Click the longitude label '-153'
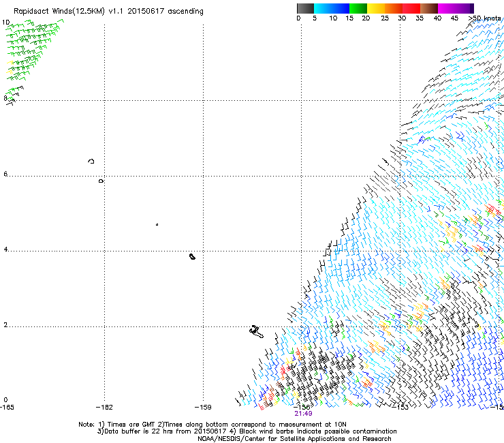Viewport: 504px width, 443px height. (400, 408)
